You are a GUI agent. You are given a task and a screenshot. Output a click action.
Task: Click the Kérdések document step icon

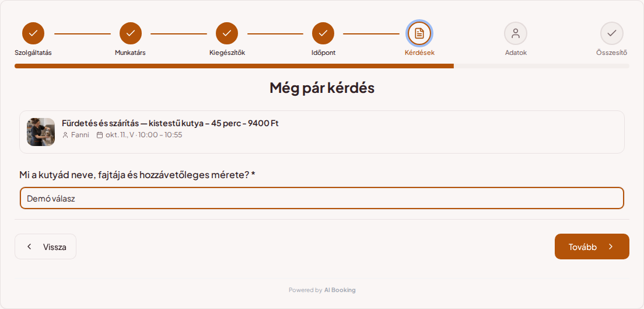click(419, 33)
